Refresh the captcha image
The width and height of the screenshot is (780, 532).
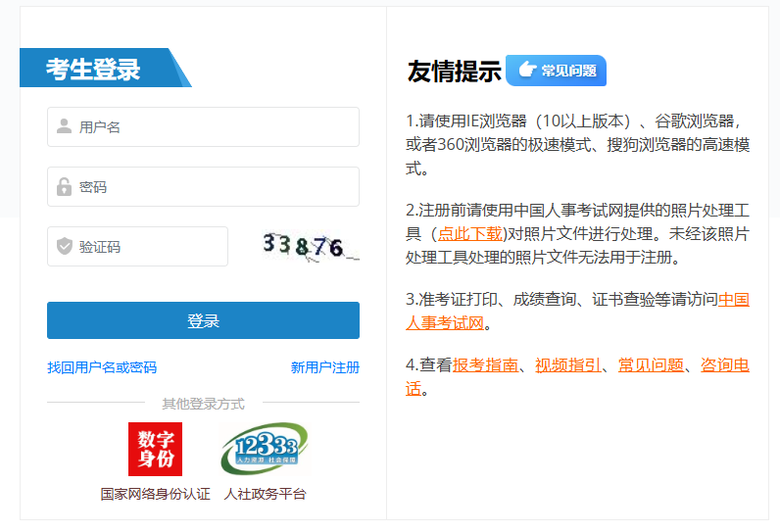[310, 246]
